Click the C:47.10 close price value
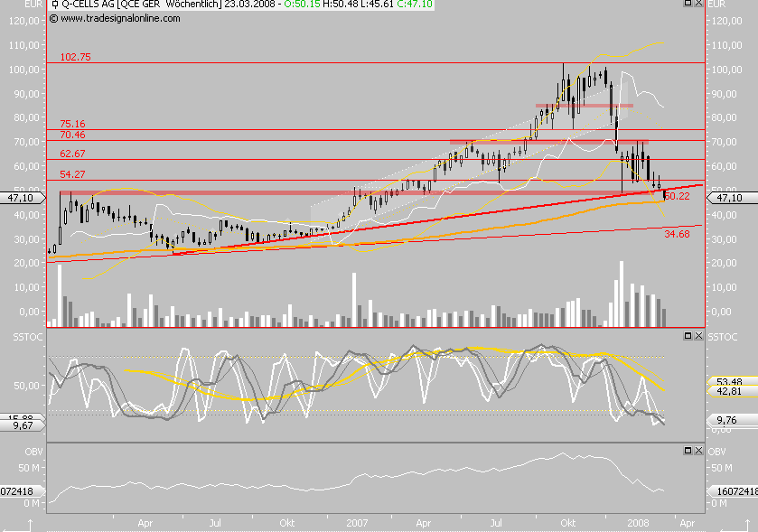 coord(415,5)
